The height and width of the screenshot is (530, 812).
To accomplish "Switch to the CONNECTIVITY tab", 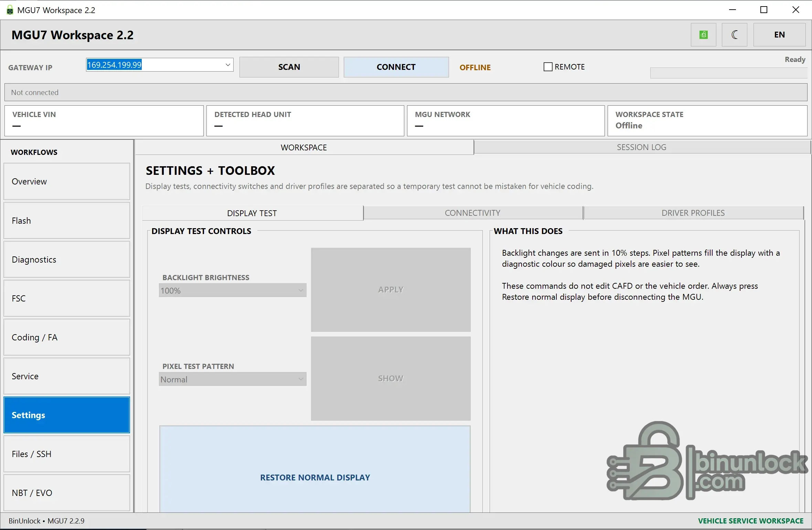I will 473,213.
